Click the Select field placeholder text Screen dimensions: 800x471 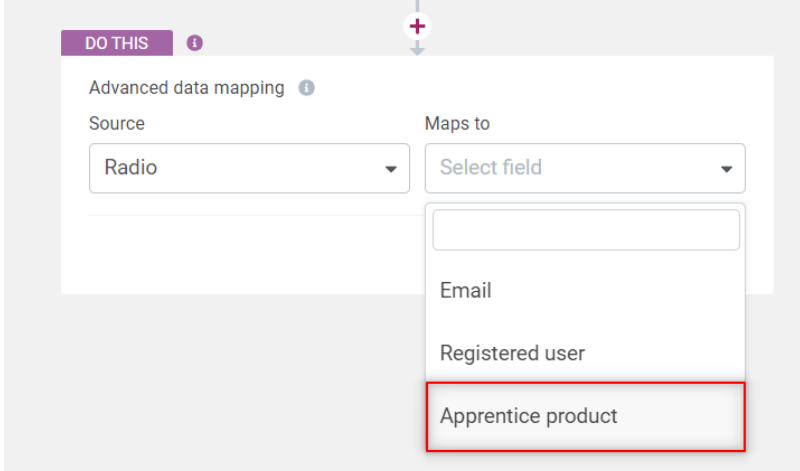pyautogui.click(x=491, y=167)
